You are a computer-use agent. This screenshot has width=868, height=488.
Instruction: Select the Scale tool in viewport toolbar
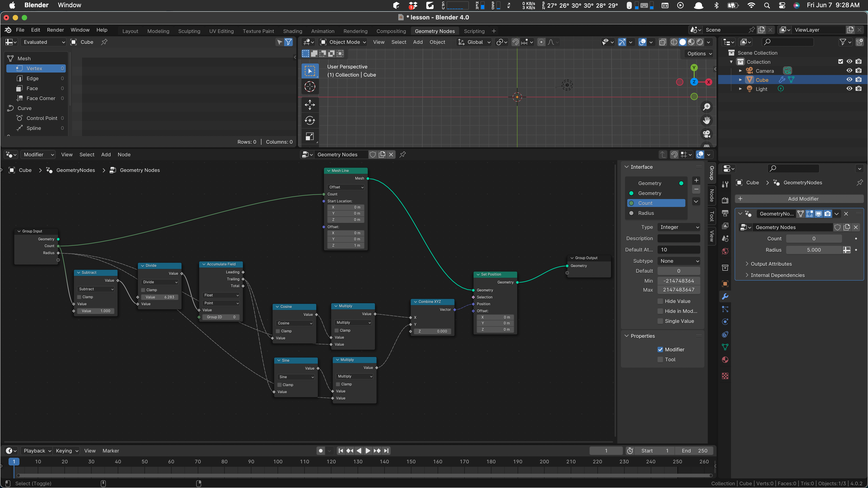[x=310, y=136]
